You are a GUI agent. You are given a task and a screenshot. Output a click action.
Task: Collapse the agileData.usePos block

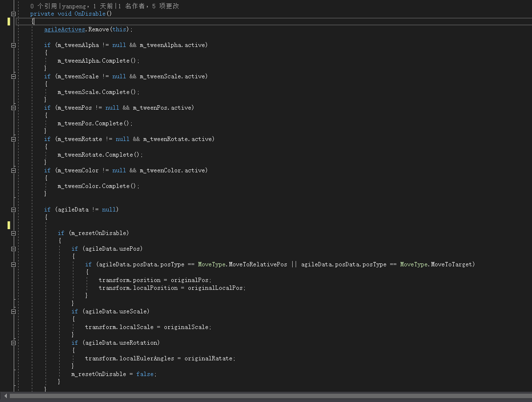pos(13,248)
